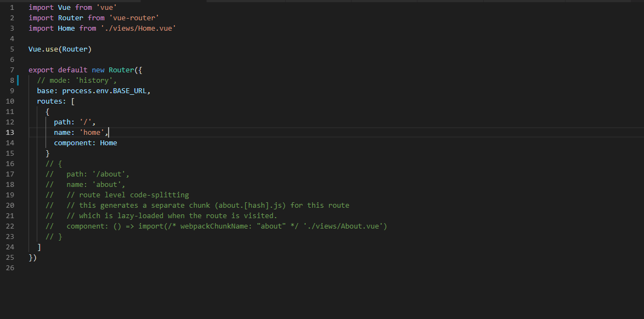Click the commented-out mode: 'history' line
Image resolution: width=644 pixels, height=319 pixels.
click(77, 81)
